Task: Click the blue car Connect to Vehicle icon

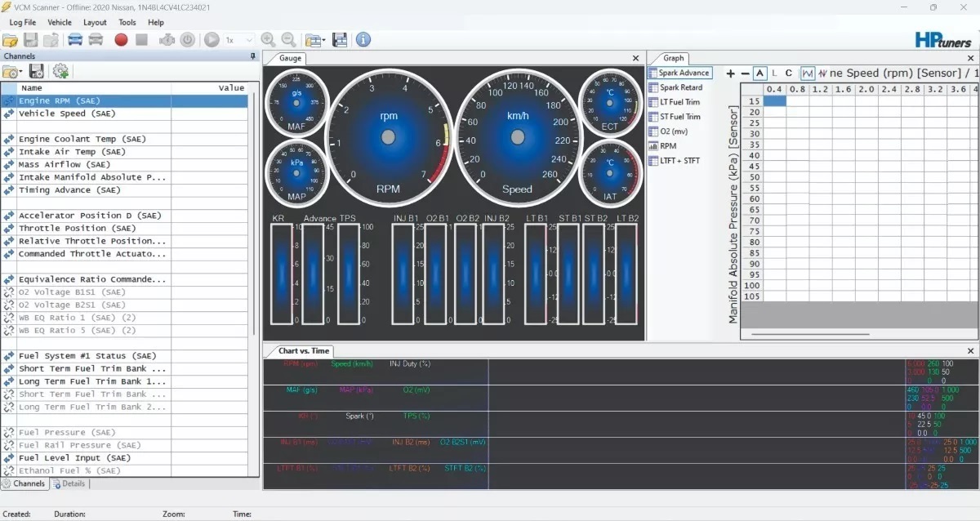Action: pyautogui.click(x=75, y=39)
